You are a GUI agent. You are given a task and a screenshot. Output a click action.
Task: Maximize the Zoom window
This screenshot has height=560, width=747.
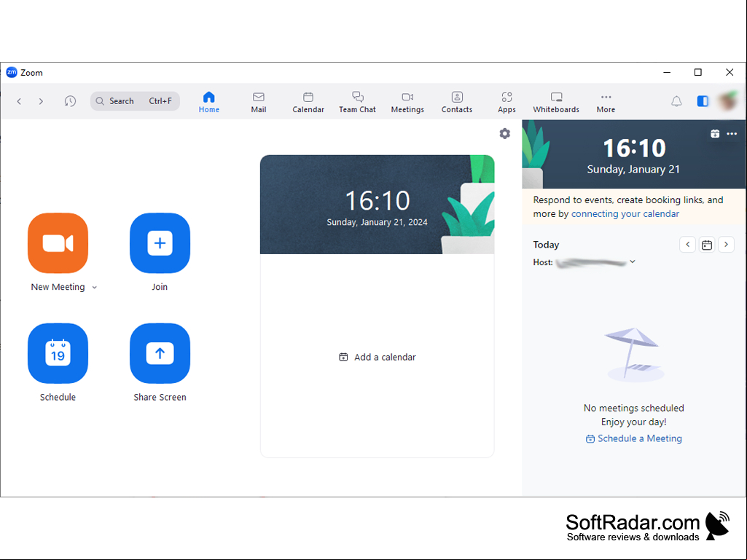(698, 72)
